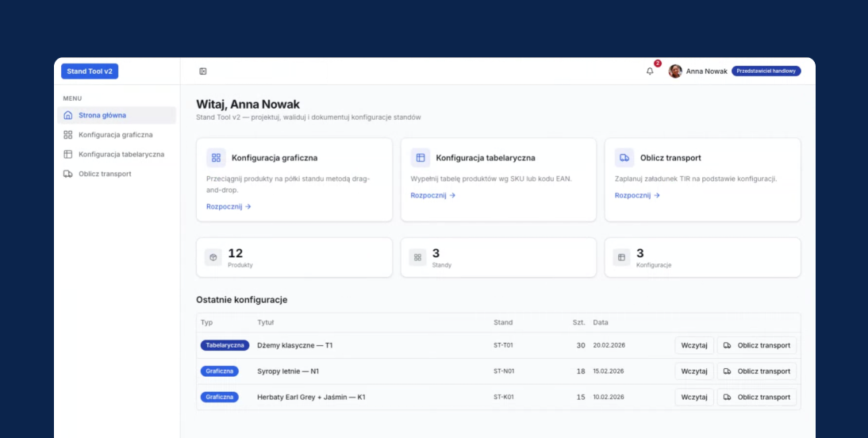Click Anna Nowak's profile avatar
Image resolution: width=868 pixels, height=438 pixels.
tap(675, 71)
